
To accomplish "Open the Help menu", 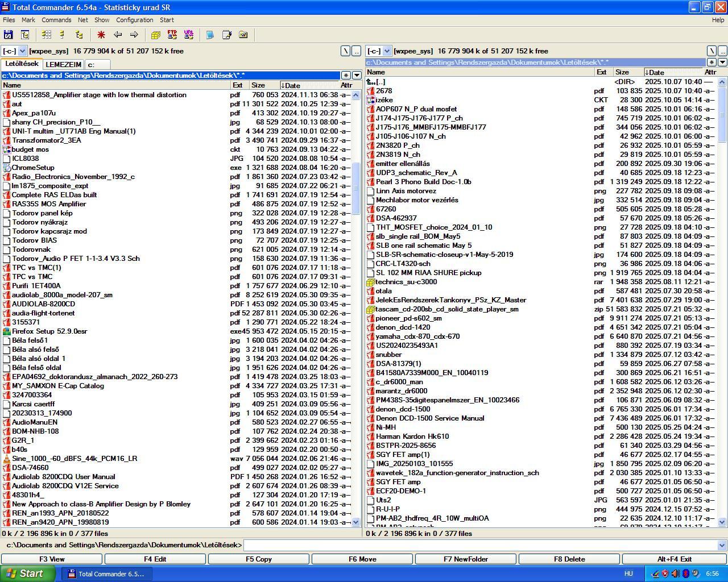I will pyautogui.click(x=718, y=20).
